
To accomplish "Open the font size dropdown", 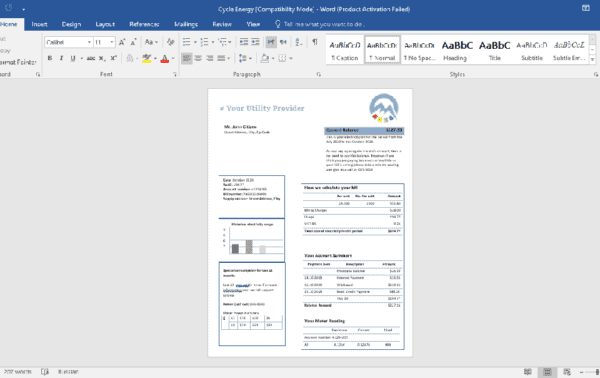I will (112, 42).
